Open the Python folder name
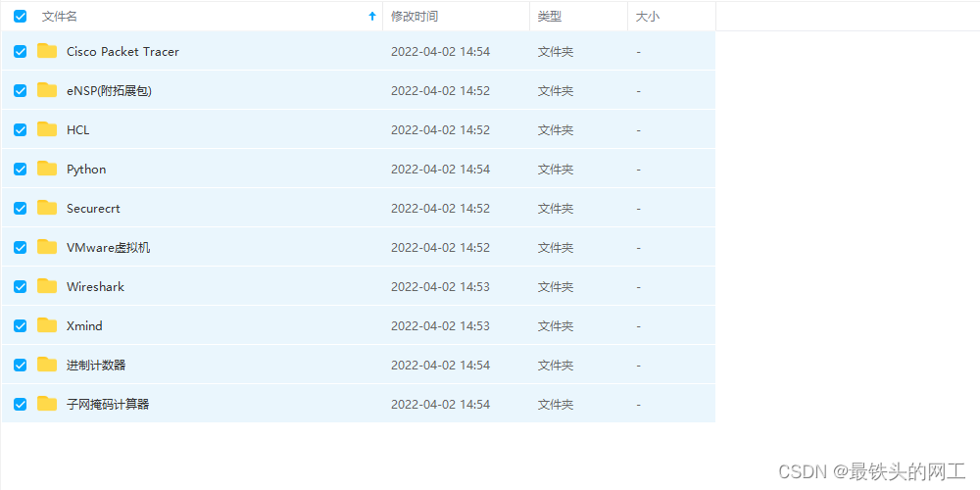The image size is (980, 490). click(86, 170)
